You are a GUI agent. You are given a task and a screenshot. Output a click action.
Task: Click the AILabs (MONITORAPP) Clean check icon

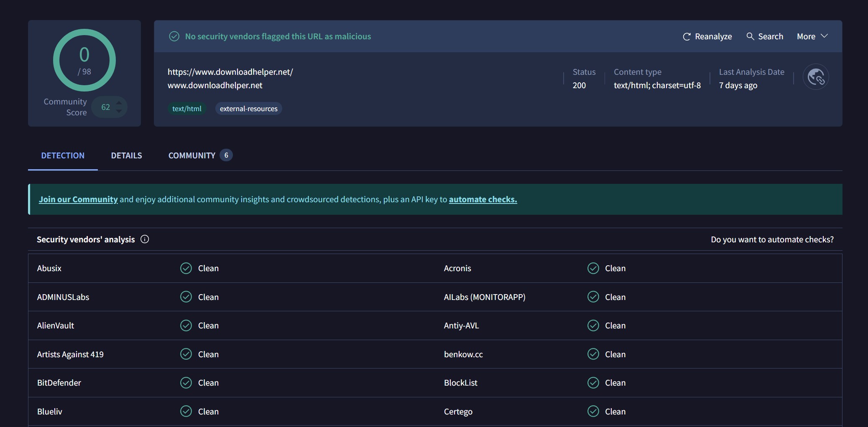(x=593, y=297)
